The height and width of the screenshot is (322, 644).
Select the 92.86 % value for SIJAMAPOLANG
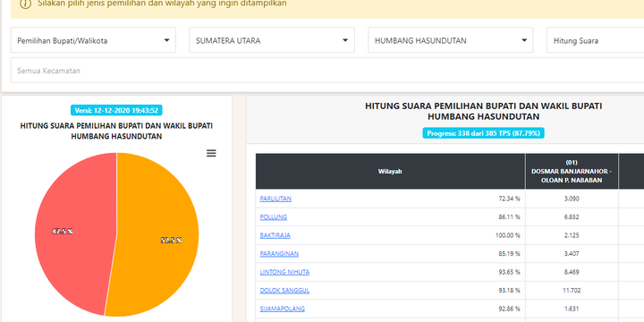coord(509,309)
